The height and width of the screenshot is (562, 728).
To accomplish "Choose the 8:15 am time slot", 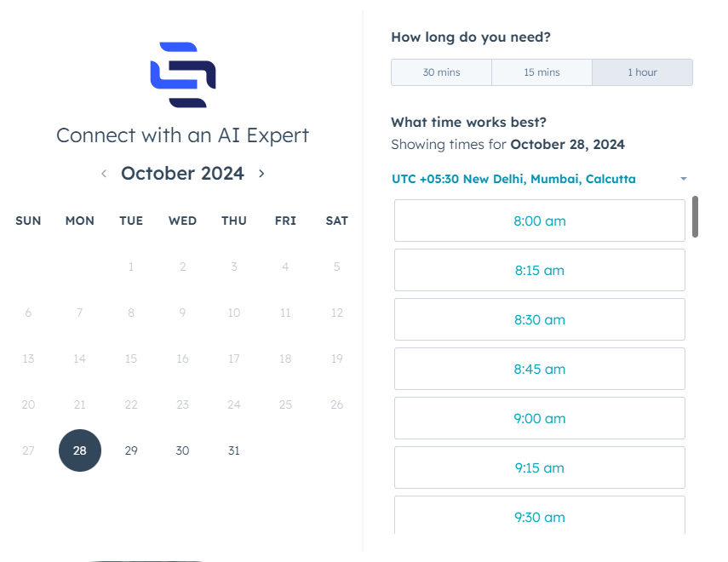I will point(539,270).
